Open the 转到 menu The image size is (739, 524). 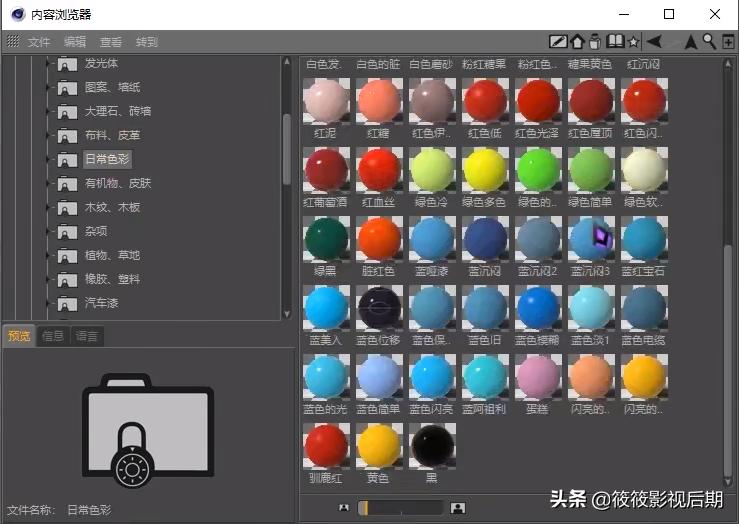point(147,42)
